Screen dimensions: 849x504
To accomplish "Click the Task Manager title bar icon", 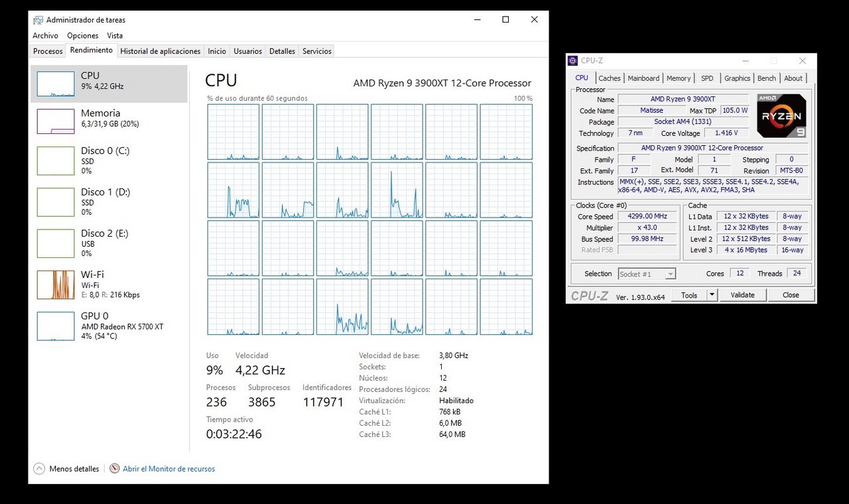I will coord(38,20).
